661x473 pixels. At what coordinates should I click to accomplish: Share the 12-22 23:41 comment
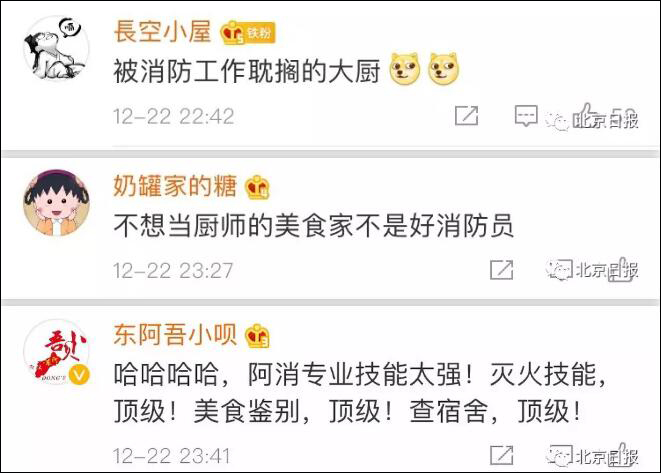click(x=501, y=455)
